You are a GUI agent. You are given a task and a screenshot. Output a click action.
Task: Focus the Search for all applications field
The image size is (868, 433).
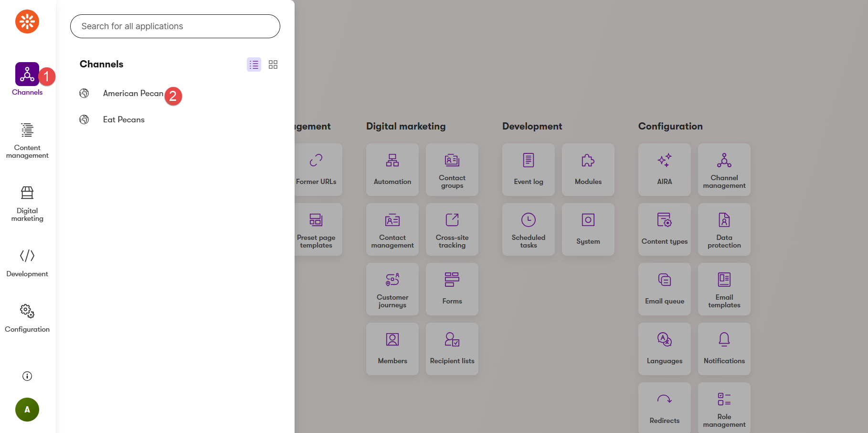coord(175,26)
